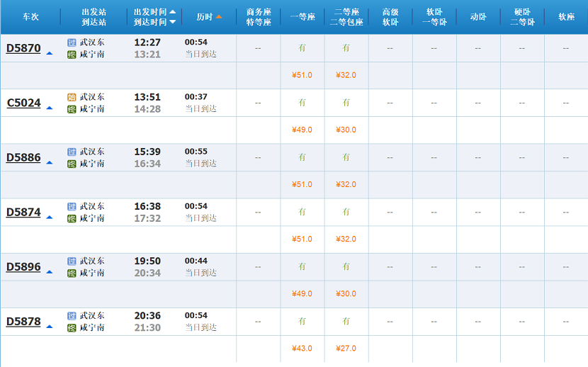The image size is (588, 367).
Task: Collapse the price details for train D5870
Action: pyautogui.click(x=50, y=53)
